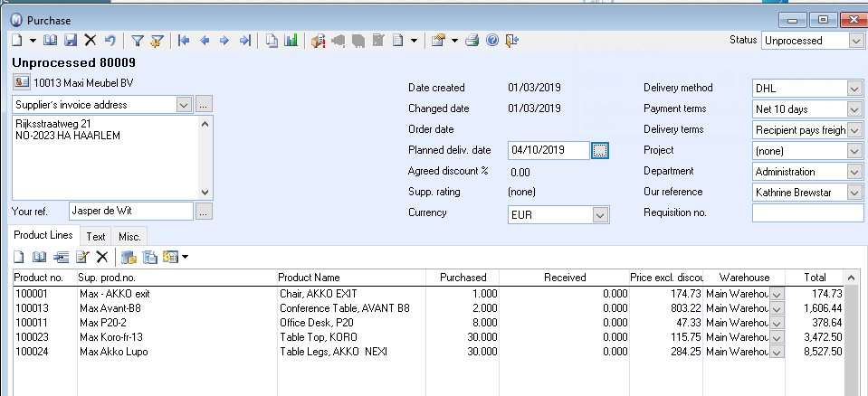Screen dimensions: 868x396
Task: Open the date picker button for planned delivery
Action: (x=600, y=150)
